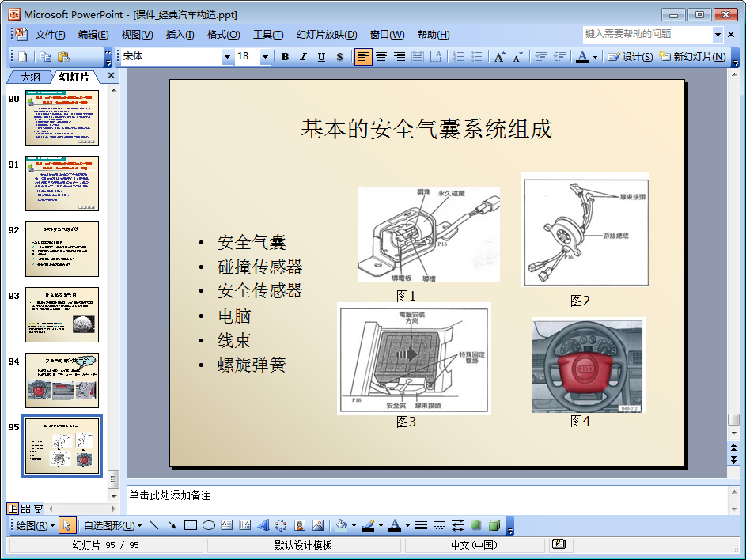The width and height of the screenshot is (746, 560).
Task: Jump to the next slide button
Action: tap(733, 460)
